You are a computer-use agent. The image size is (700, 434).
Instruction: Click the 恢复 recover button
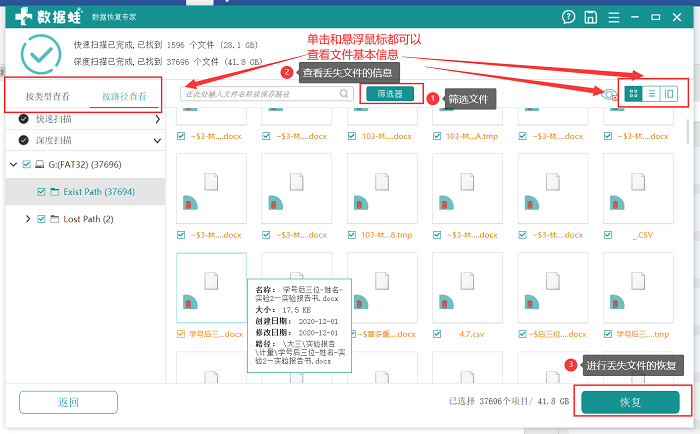point(630,402)
